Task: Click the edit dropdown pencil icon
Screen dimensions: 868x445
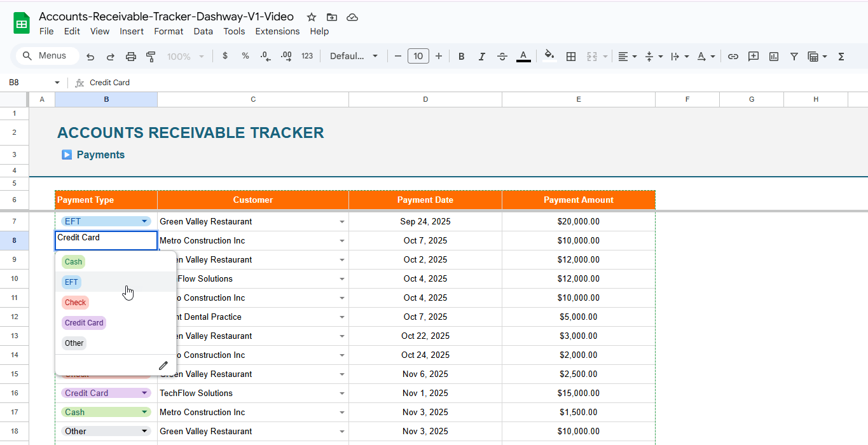Action: tap(163, 366)
